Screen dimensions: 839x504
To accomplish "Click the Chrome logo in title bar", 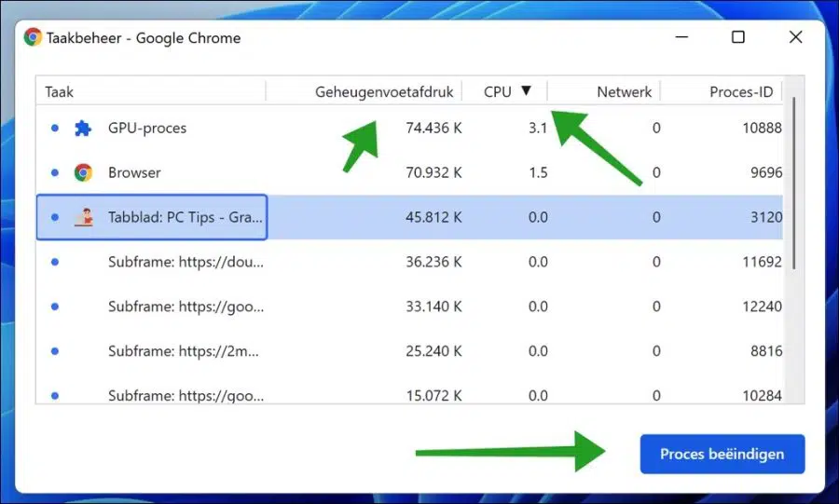I will [33, 37].
